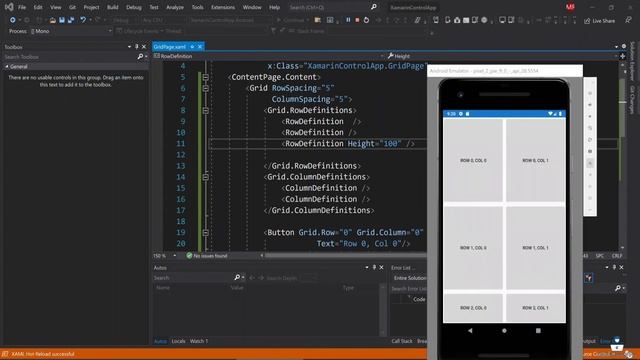The width and height of the screenshot is (640, 360).
Task: Open the Help menu
Action: (x=274, y=7)
